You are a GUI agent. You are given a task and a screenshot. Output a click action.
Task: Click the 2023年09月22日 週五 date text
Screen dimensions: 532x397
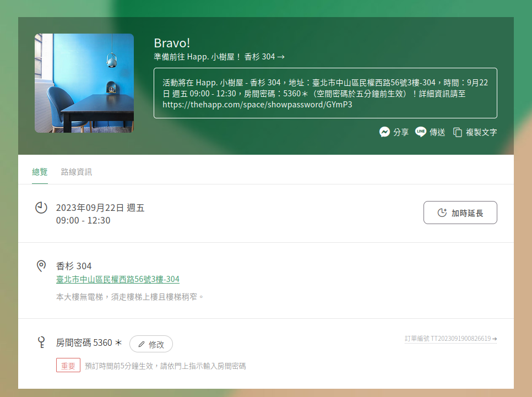100,208
